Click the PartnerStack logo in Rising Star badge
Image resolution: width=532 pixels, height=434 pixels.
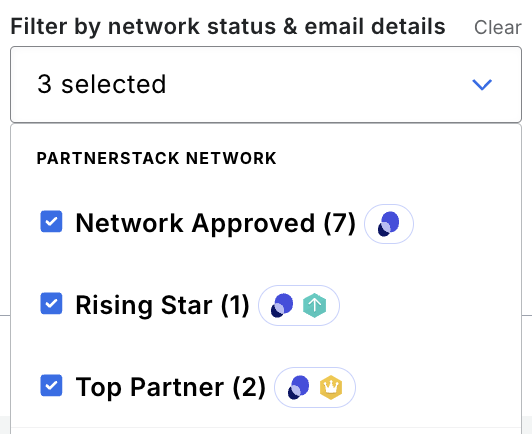click(x=282, y=305)
